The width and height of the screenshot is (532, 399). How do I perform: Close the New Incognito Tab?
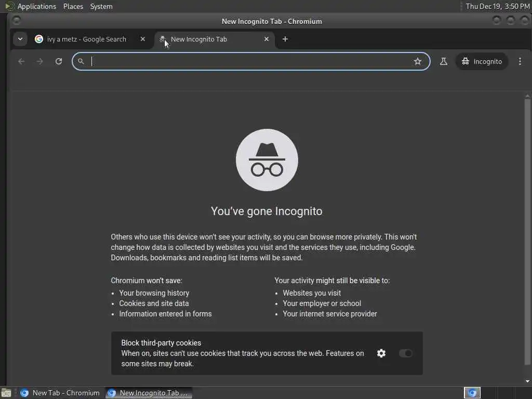(267, 39)
